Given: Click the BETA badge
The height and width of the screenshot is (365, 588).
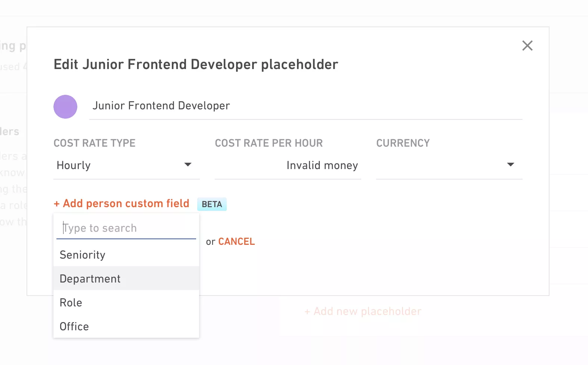Looking at the screenshot, I should point(212,204).
